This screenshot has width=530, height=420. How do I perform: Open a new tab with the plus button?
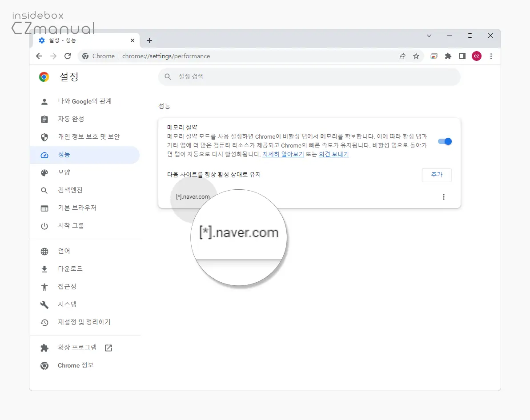click(149, 40)
